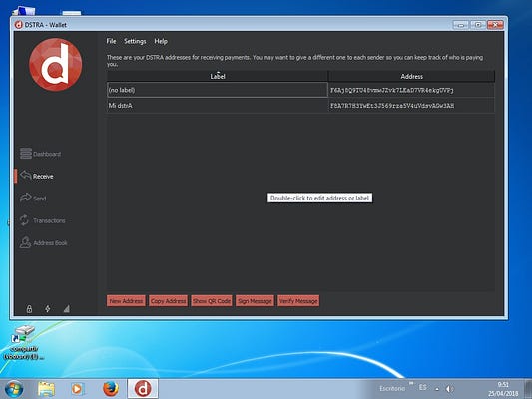The width and height of the screenshot is (532, 399).
Task: Open the compartir desktop shortcut
Action: (24, 343)
